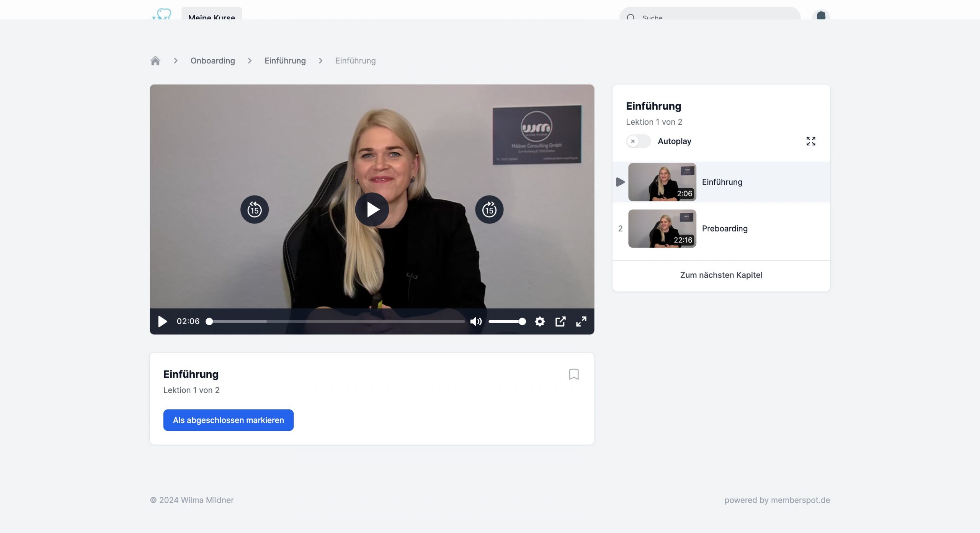The image size is (980, 533).
Task: Enter video fullscreen mode
Action: [581, 321]
